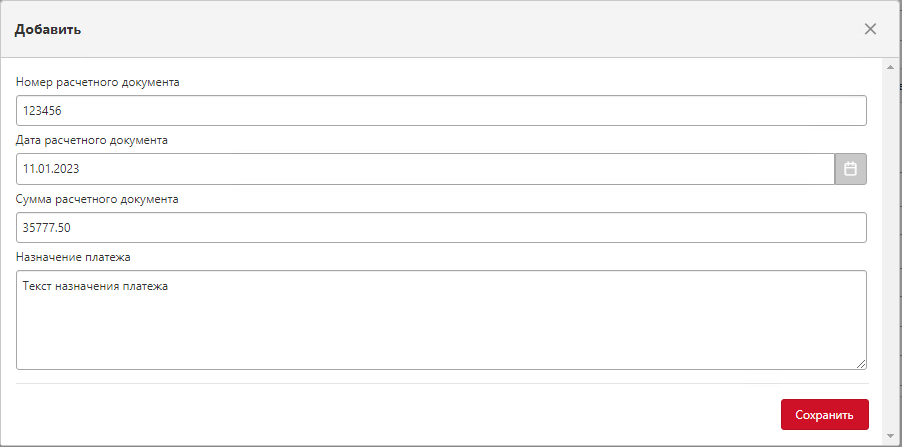
Task: Click the 123456 document number value
Action: click(42, 111)
